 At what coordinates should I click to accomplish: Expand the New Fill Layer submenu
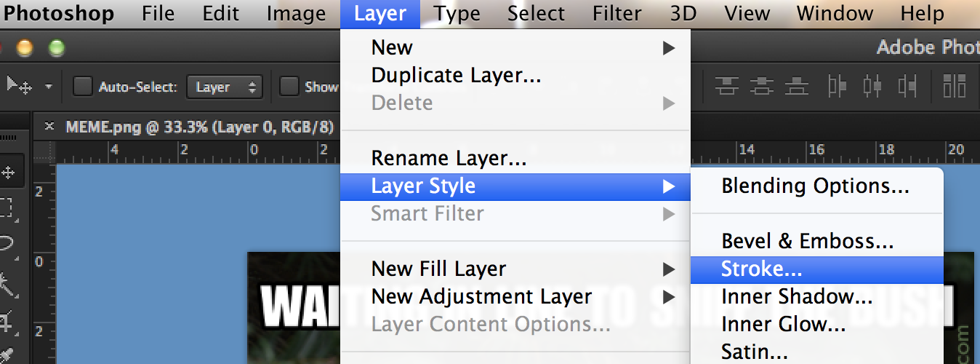pyautogui.click(x=669, y=269)
